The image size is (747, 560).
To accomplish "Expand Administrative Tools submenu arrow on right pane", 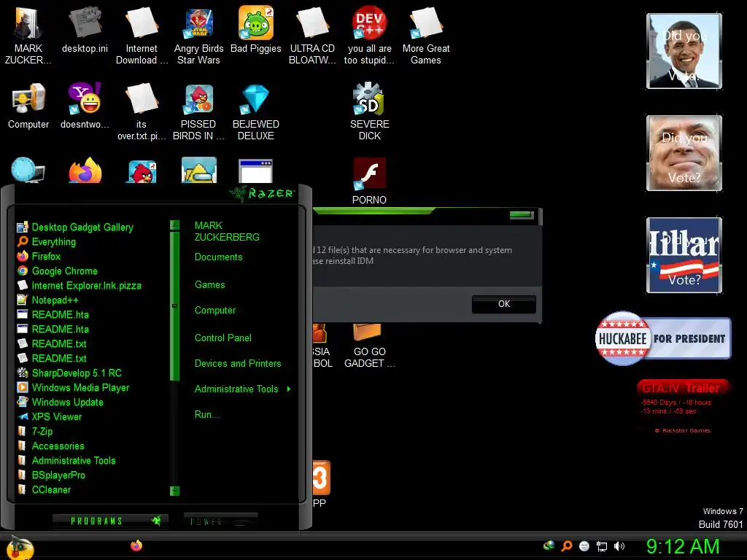I will 289,389.
